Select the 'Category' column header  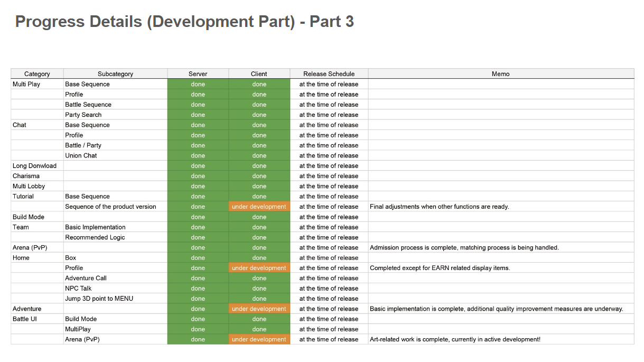[37, 74]
